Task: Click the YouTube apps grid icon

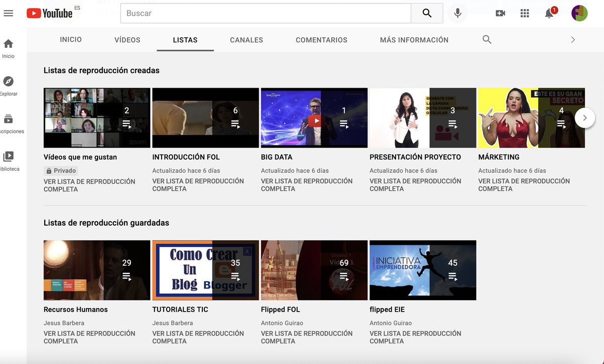Action: [x=524, y=13]
